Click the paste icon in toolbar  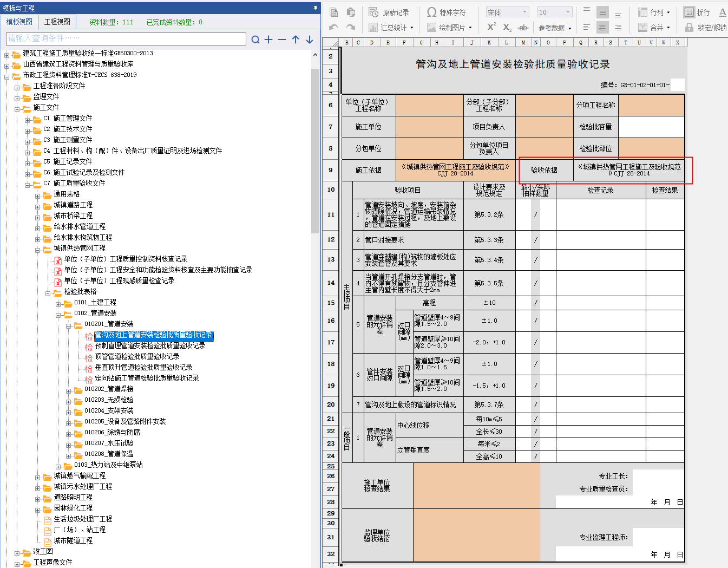(351, 12)
